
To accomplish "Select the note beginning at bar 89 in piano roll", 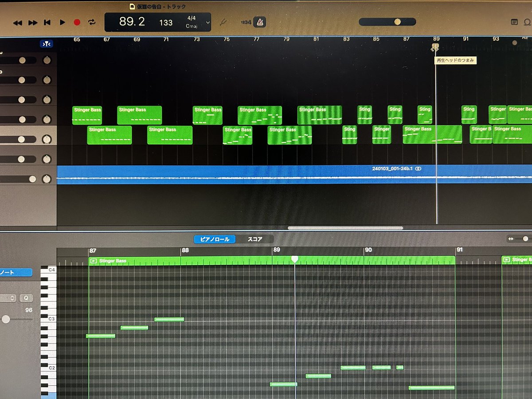I will click(283, 384).
